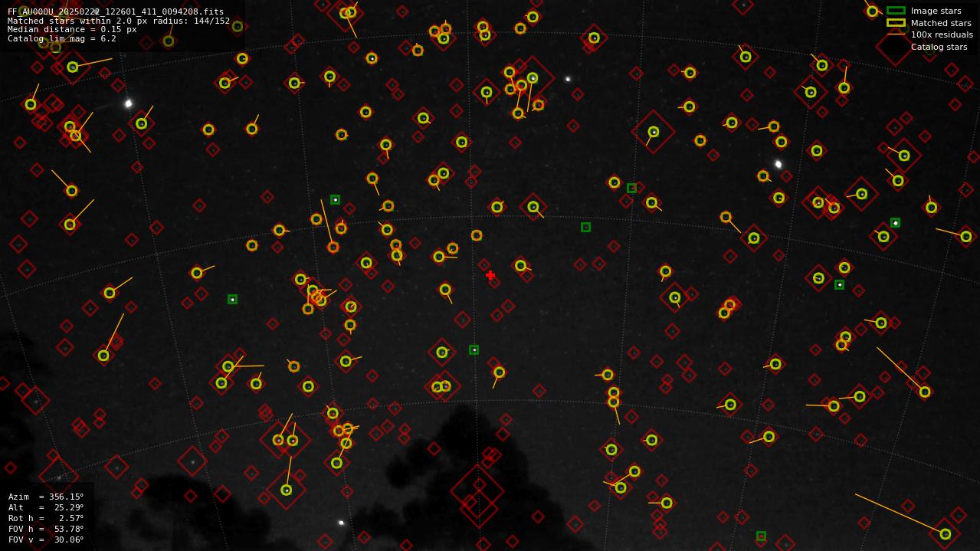The width and height of the screenshot is (980, 551).
Task: Click the orange 100x residuals legend line
Action: [x=896, y=34]
